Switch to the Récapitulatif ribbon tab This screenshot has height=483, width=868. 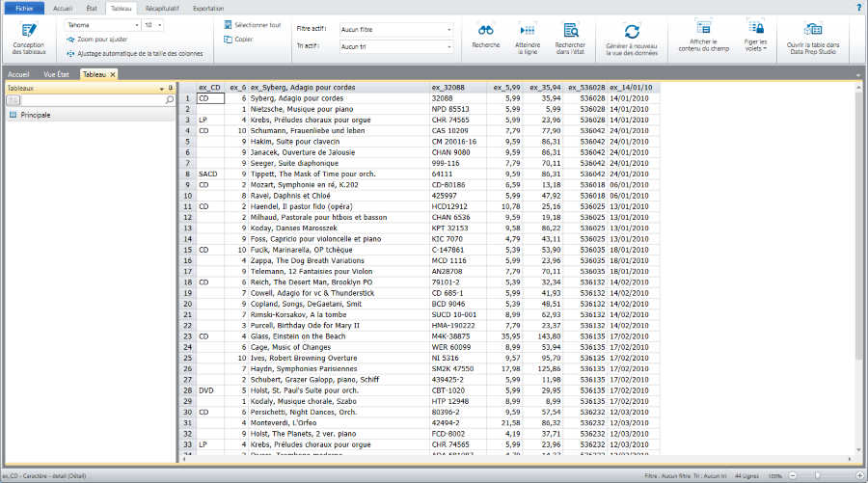click(160, 8)
